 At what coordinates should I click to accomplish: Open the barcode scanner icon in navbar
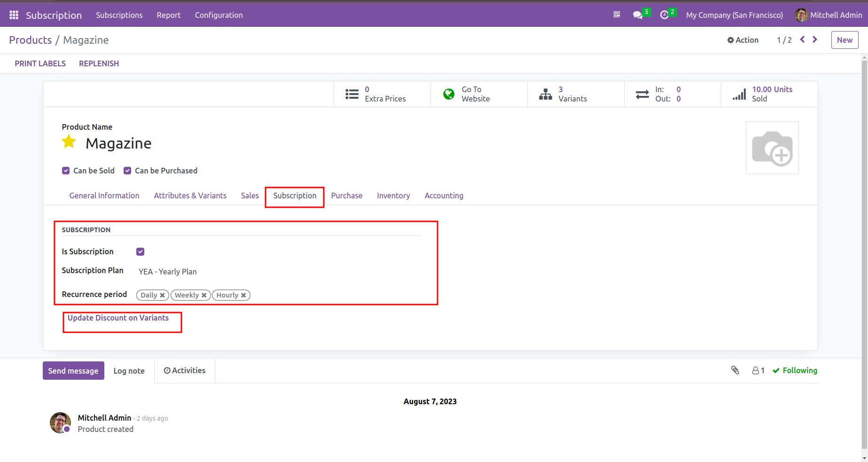tap(617, 15)
